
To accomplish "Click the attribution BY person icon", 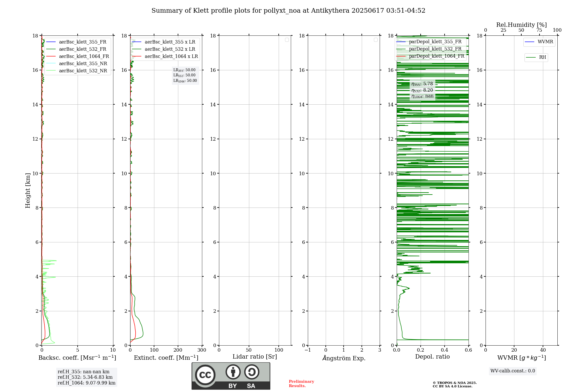I will click(x=233, y=372).
